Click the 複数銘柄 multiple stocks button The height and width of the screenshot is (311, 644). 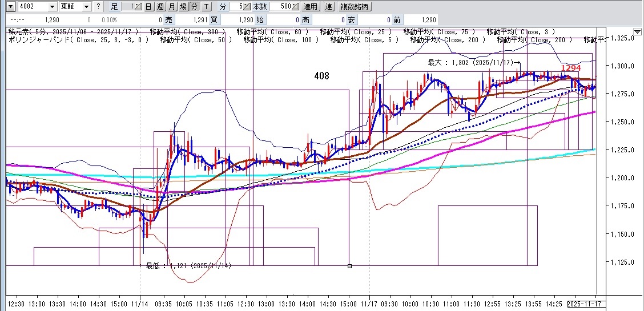coord(355,7)
